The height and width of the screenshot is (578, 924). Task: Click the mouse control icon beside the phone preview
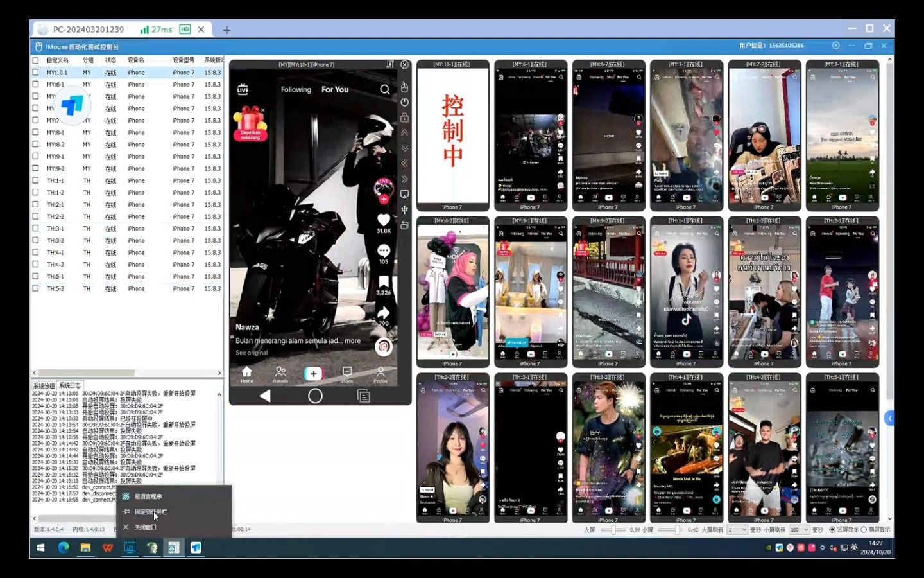pos(404,87)
